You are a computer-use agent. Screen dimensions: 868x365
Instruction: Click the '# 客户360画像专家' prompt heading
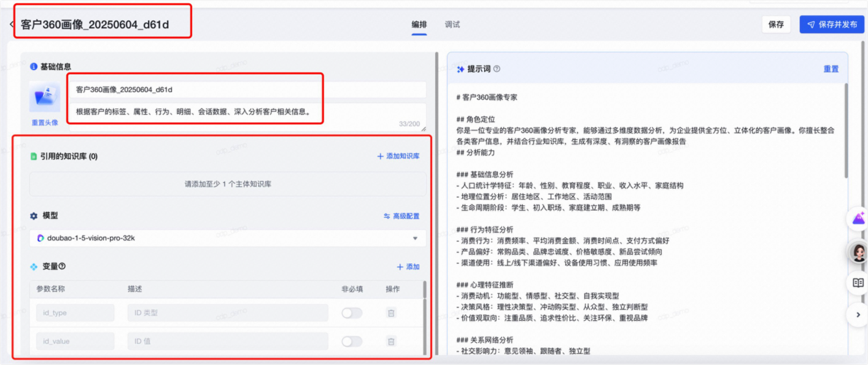point(487,97)
